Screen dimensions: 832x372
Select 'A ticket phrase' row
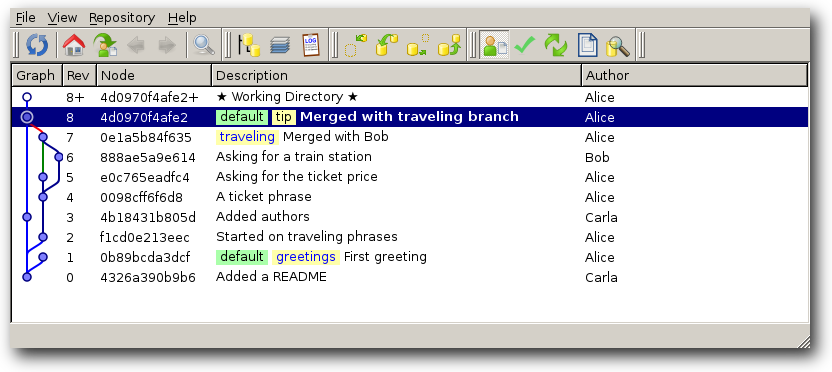(x=410, y=197)
